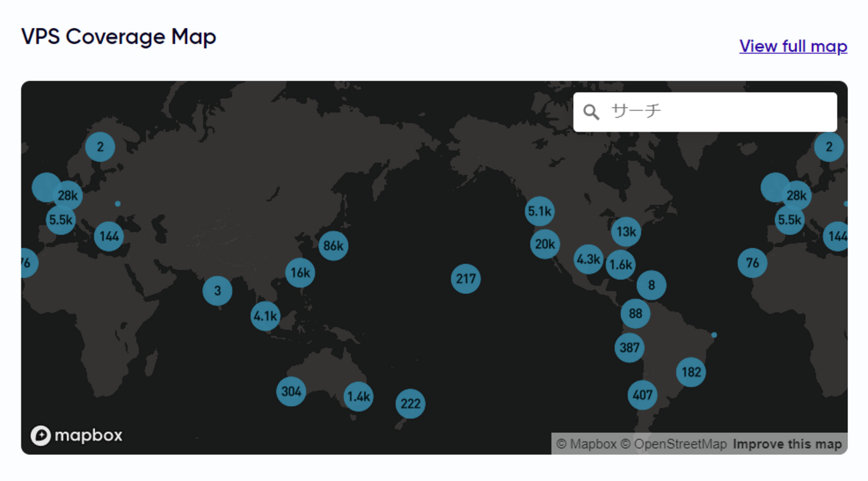
Task: Click the 13k cluster marker
Action: (626, 232)
